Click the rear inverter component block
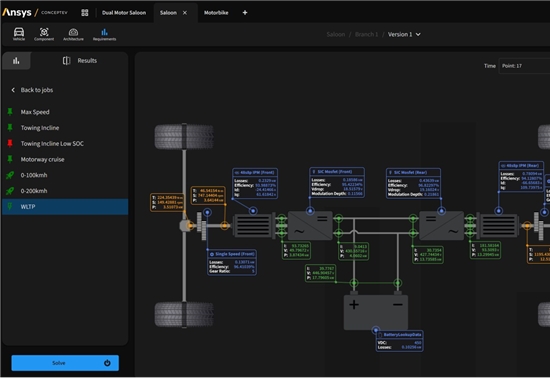The height and width of the screenshot is (378, 550). pyautogui.click(x=442, y=225)
